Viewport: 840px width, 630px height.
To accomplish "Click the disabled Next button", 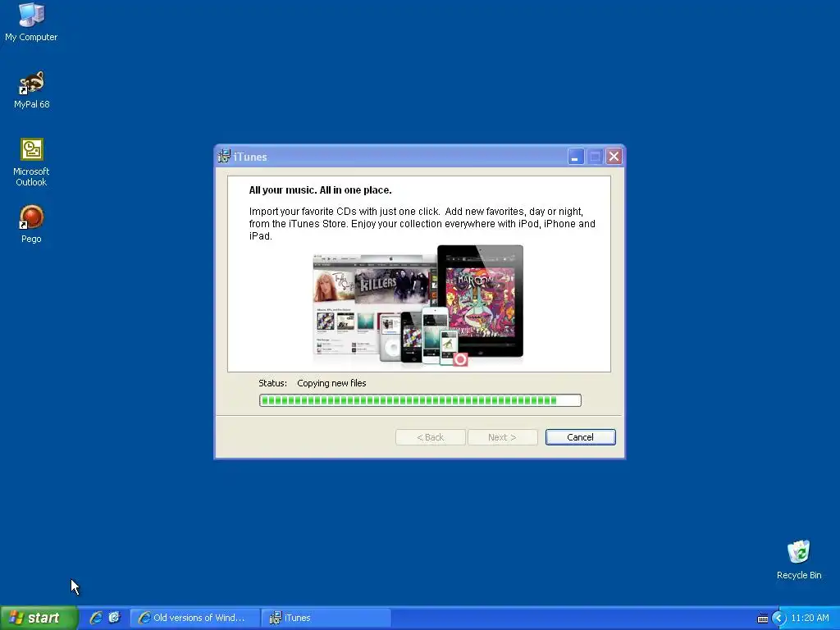I will (502, 437).
